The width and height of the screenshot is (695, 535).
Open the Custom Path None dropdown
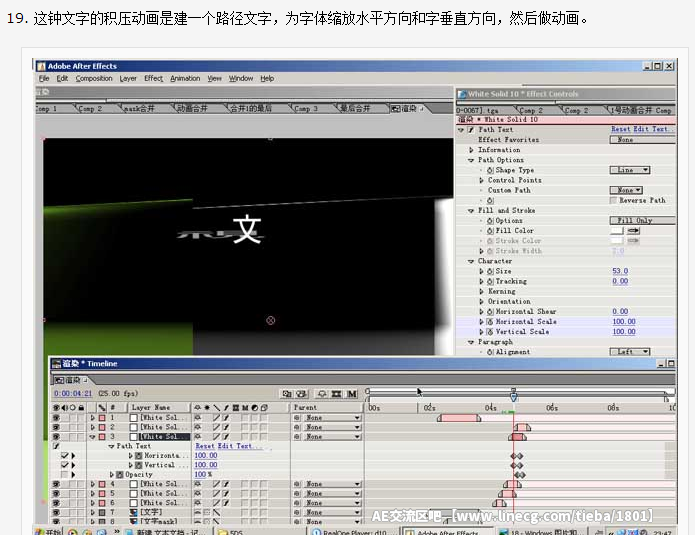tap(626, 191)
